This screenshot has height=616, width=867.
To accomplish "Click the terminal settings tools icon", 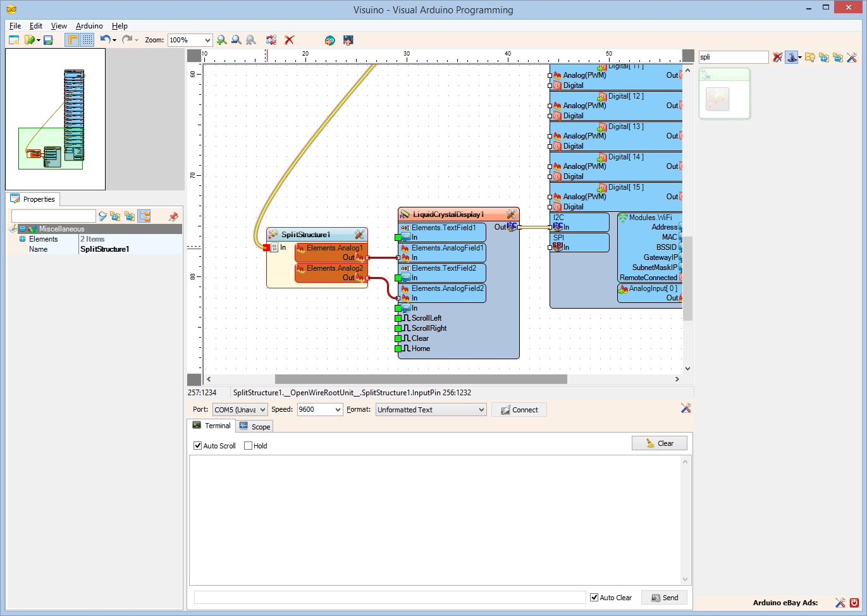I will [x=686, y=409].
